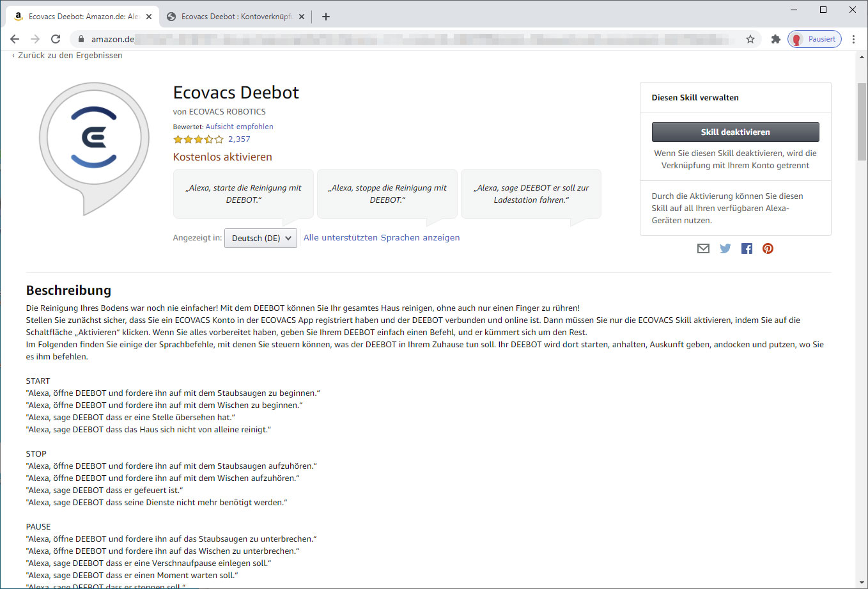Click the Ecovacs Deebot skill logo

94,148
